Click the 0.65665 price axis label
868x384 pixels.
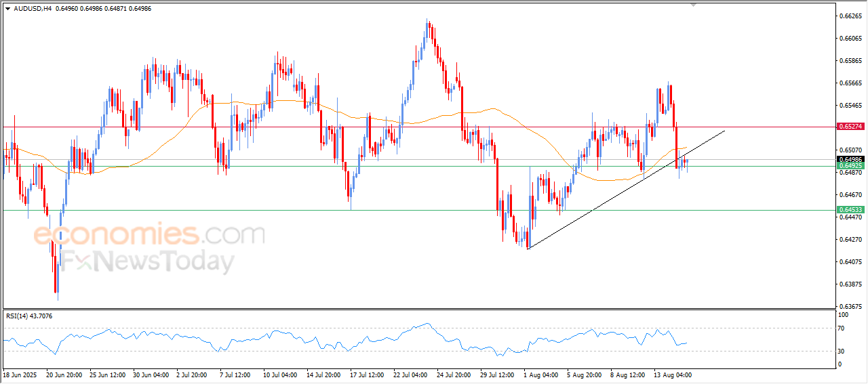coord(850,83)
